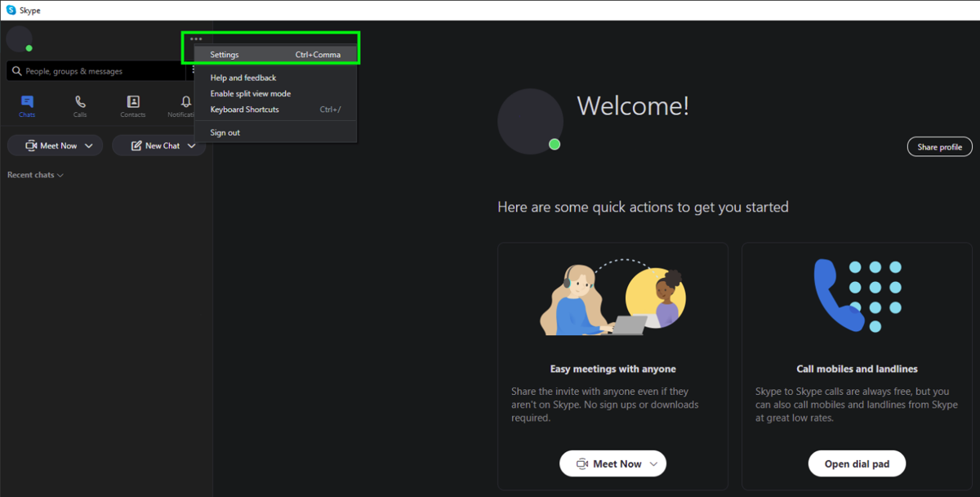
Task: Click the Easy meetings illustration
Action: click(x=612, y=297)
